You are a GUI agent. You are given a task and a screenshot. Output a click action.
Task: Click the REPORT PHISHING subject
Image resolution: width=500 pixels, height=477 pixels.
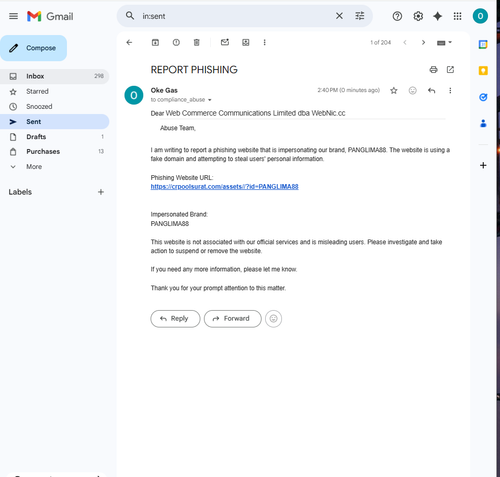[194, 70]
